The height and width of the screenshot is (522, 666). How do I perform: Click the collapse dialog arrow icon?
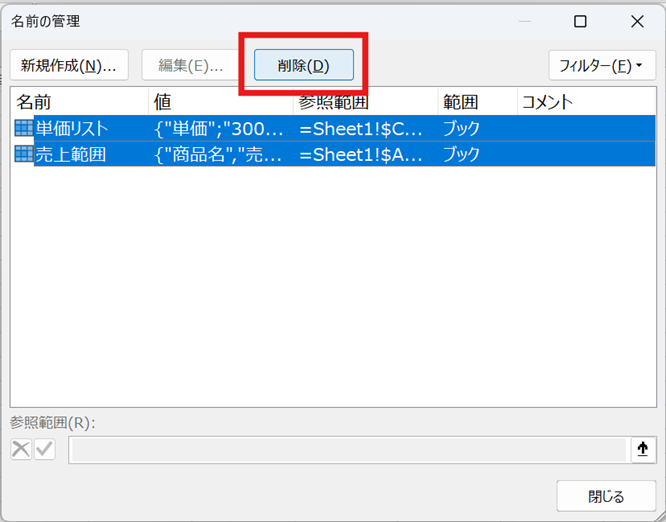(x=642, y=450)
